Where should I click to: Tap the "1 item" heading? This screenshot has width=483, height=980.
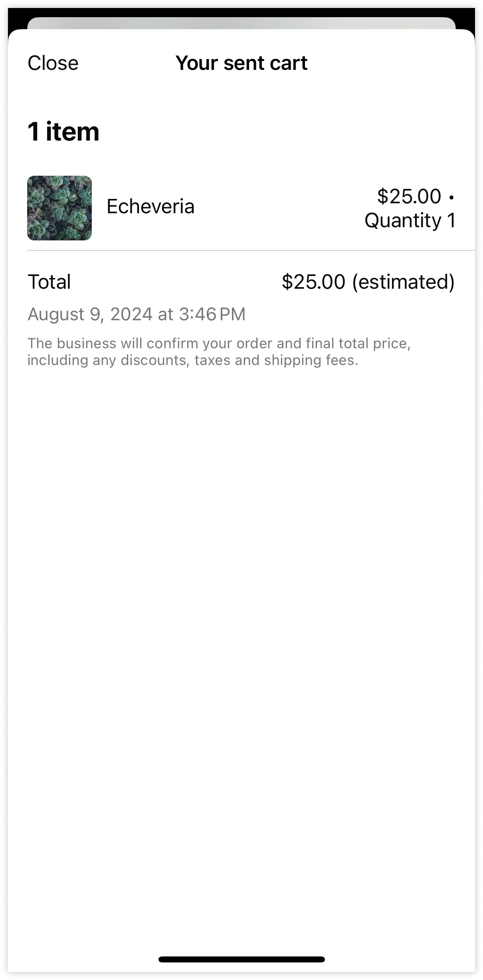[63, 131]
